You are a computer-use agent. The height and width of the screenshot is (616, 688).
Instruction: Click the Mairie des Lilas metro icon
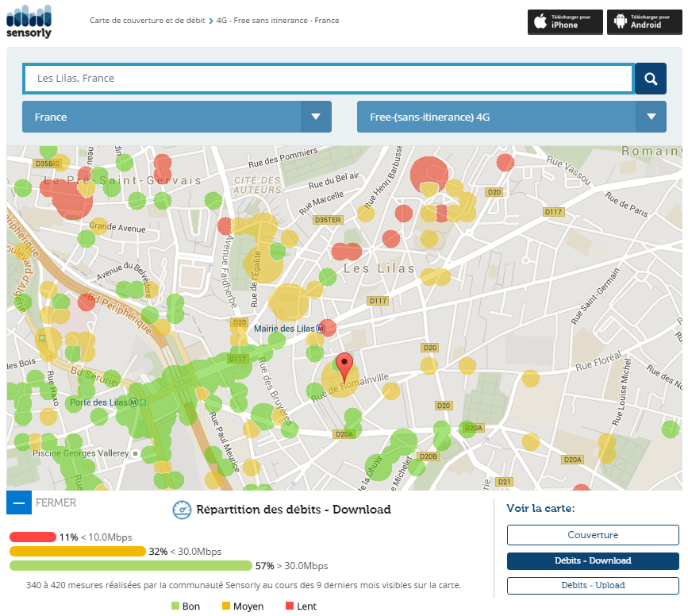click(x=321, y=329)
